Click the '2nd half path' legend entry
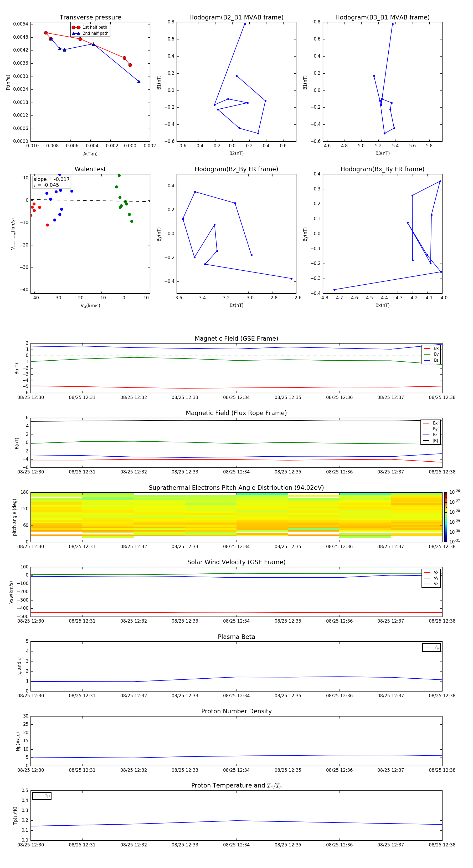The width and height of the screenshot is (473, 868). [x=90, y=33]
